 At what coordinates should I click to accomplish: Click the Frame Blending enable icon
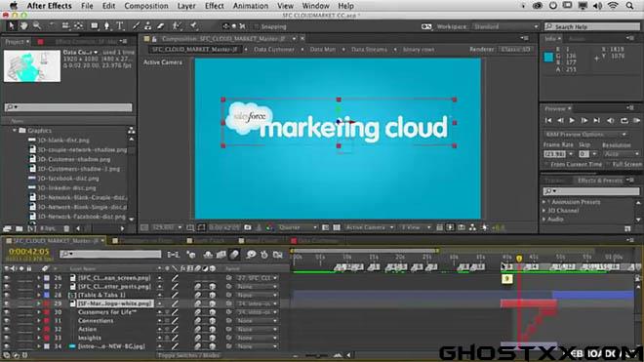click(221, 255)
